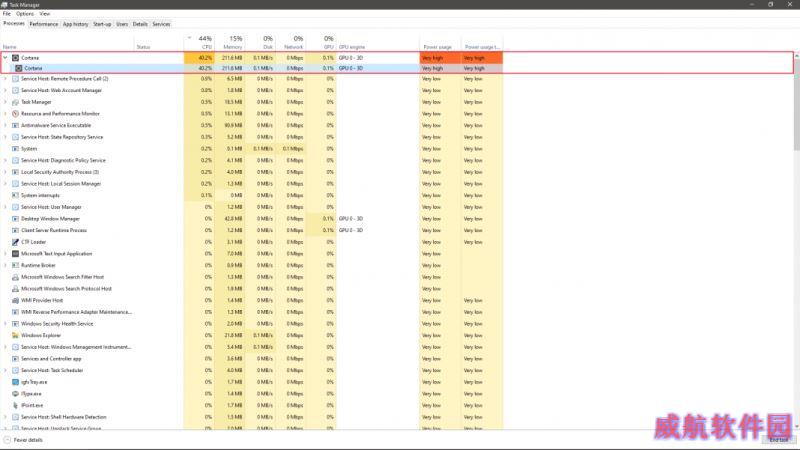Image resolution: width=800 pixels, height=450 pixels.
Task: Sort by the GPU engine column header
Action: 378,42
